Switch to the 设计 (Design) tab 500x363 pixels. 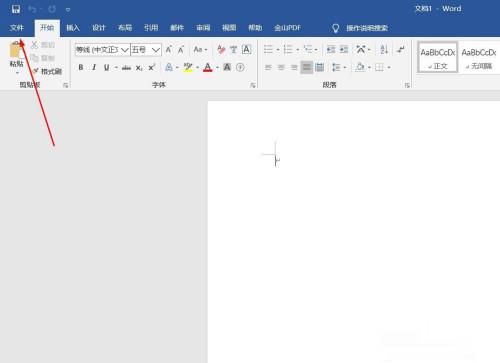pyautogui.click(x=99, y=28)
